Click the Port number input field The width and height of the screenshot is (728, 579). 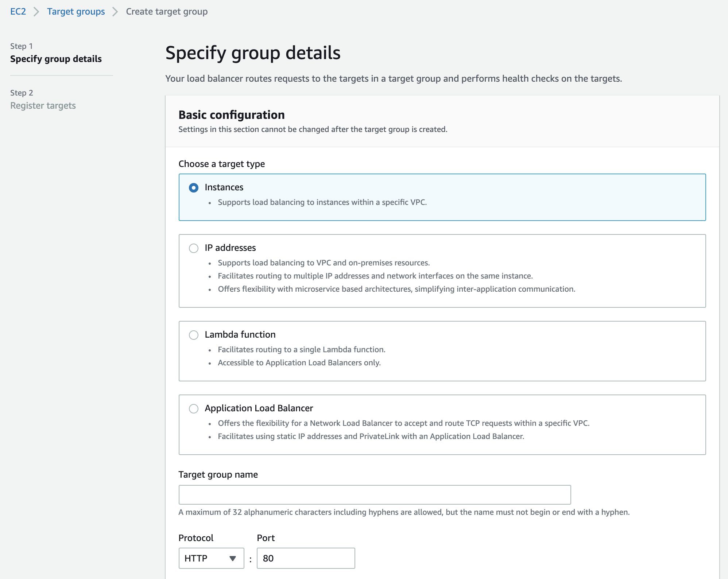point(306,558)
